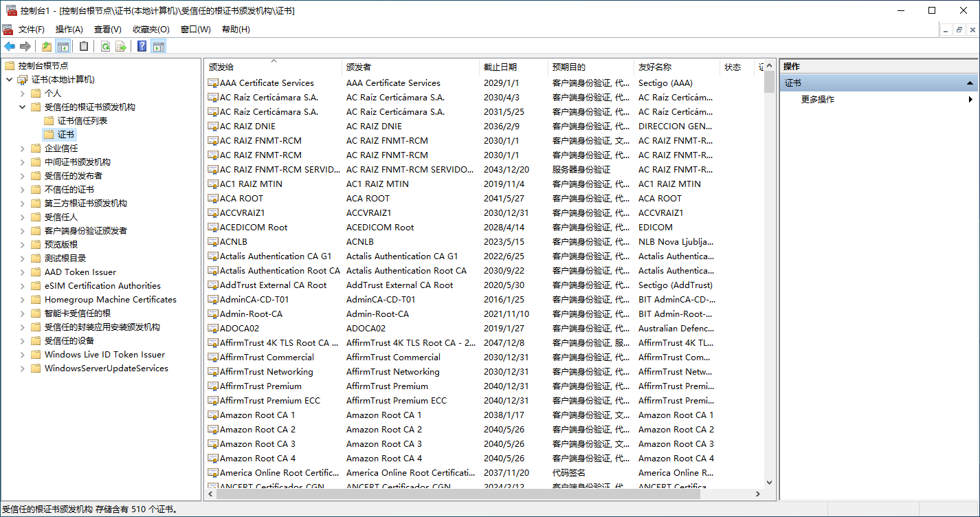
Task: Click the Up One Level folder icon
Action: coord(47,46)
